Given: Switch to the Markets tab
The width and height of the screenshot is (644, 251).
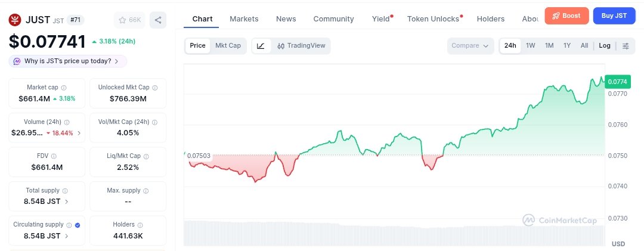Looking at the screenshot, I should 244,19.
